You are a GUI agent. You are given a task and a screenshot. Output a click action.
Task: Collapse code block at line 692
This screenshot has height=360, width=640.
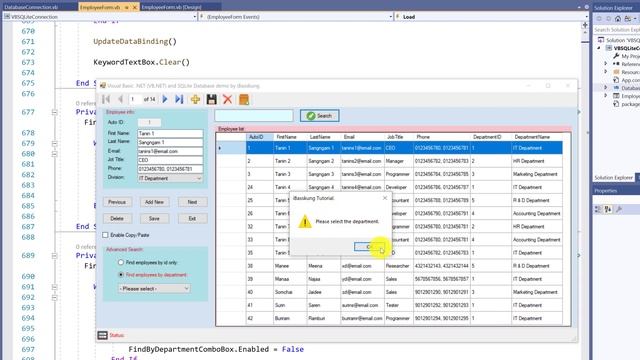coord(54,298)
